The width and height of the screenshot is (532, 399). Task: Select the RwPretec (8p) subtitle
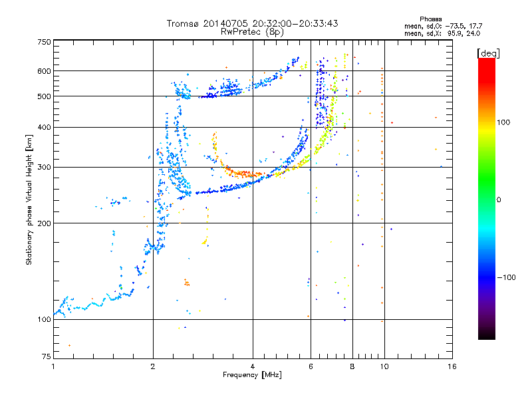(x=252, y=32)
